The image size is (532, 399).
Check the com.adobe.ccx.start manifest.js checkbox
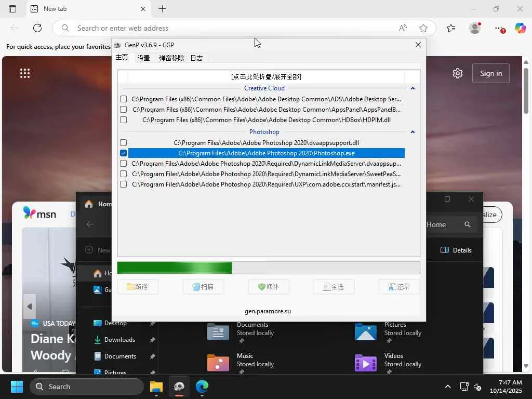pyautogui.click(x=124, y=184)
